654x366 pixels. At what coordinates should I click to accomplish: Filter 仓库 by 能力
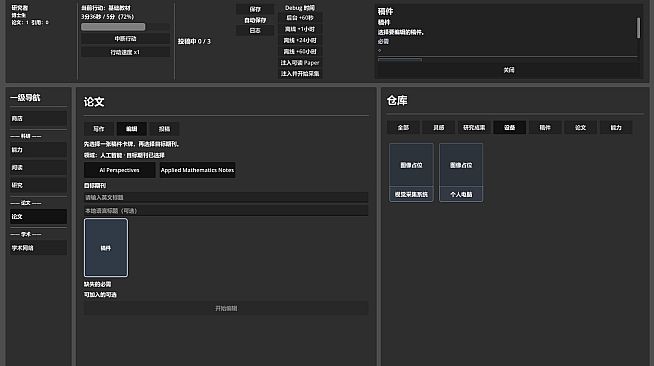click(616, 128)
